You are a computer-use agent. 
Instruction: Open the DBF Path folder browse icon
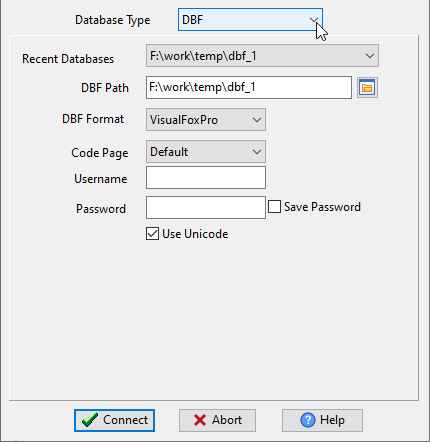(x=367, y=88)
